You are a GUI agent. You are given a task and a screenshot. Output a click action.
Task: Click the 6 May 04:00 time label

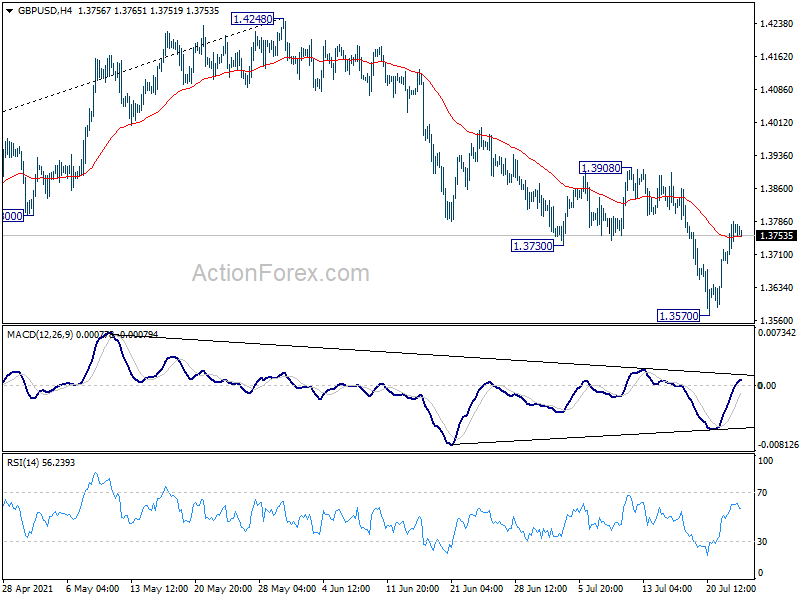(x=93, y=588)
